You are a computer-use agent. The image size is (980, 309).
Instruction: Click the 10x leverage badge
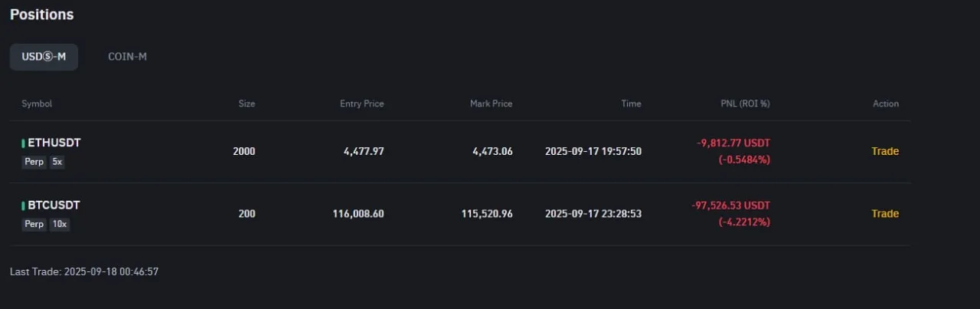point(60,225)
